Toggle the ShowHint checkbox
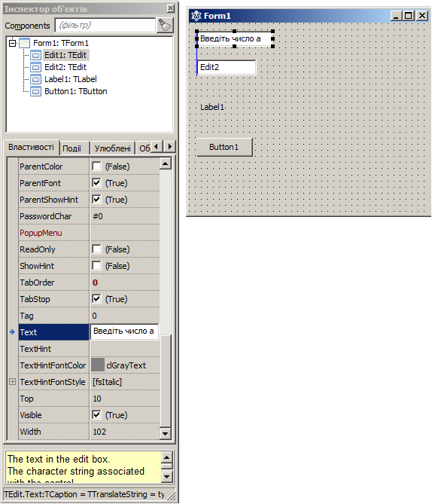This screenshot has height=504, width=432. pyautogui.click(x=96, y=266)
